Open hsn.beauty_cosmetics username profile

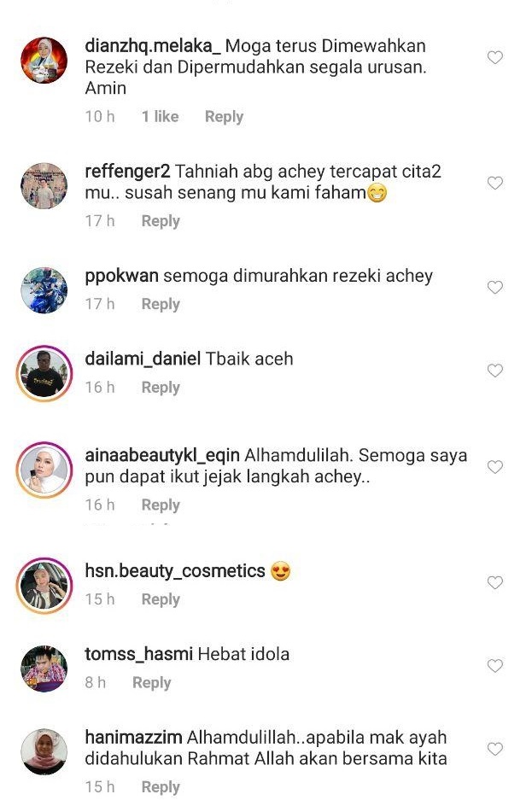pos(175,571)
